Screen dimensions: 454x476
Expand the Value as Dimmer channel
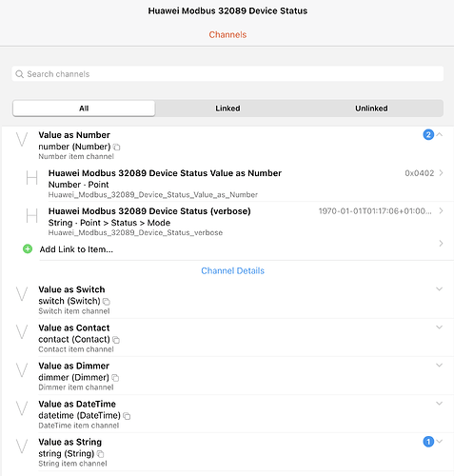point(440,366)
